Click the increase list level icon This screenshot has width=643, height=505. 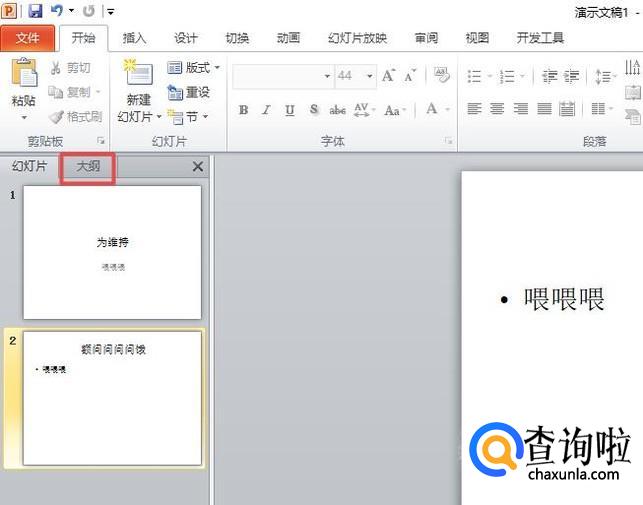click(x=571, y=76)
